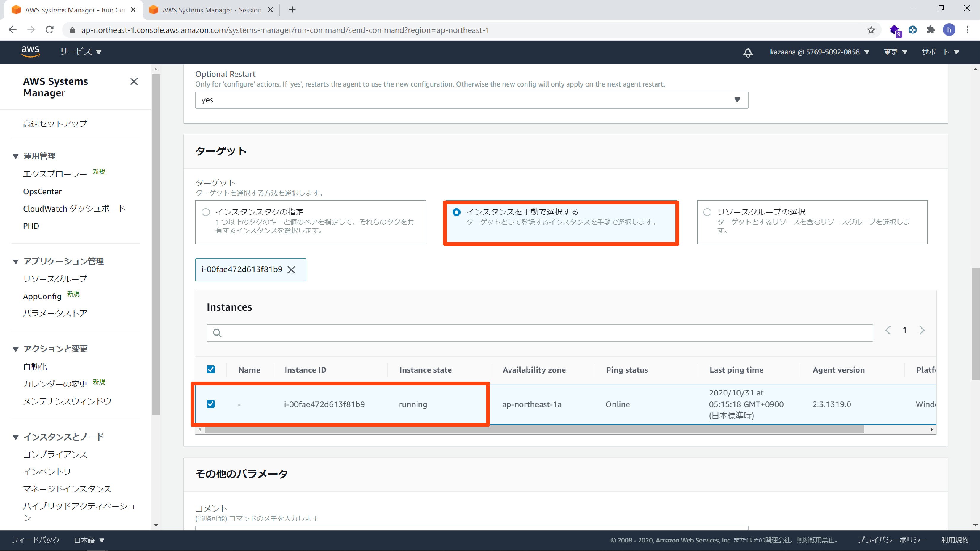The height and width of the screenshot is (551, 980).
Task: Click the Instances search input field
Action: [540, 333]
